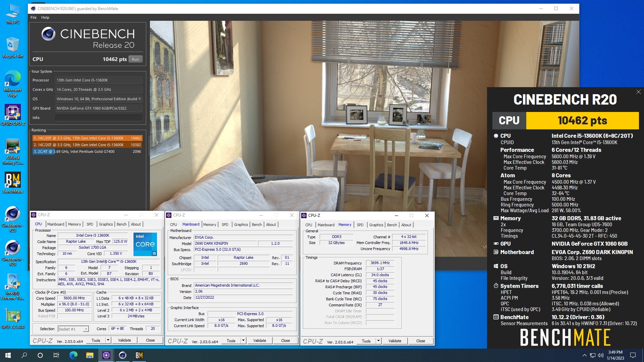The height and width of the screenshot is (362, 644).
Task: Expand Tools dropdown in first CPU-Z window
Action: (x=108, y=340)
